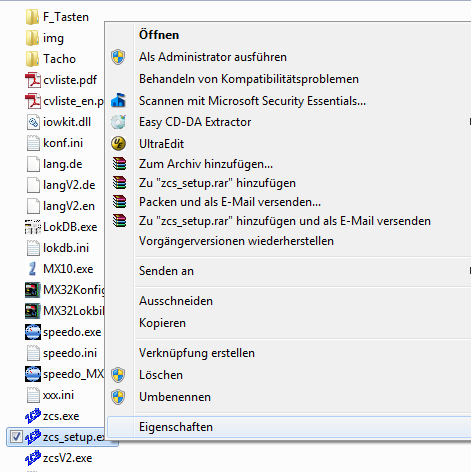Click the shield icon next to Umbenennen
The width and height of the screenshot is (471, 472).
point(118,397)
